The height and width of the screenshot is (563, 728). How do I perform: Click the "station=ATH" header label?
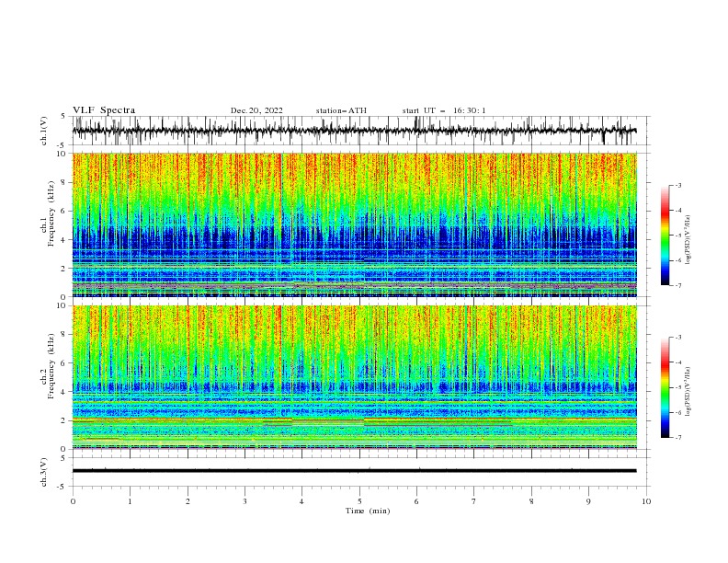tap(341, 110)
